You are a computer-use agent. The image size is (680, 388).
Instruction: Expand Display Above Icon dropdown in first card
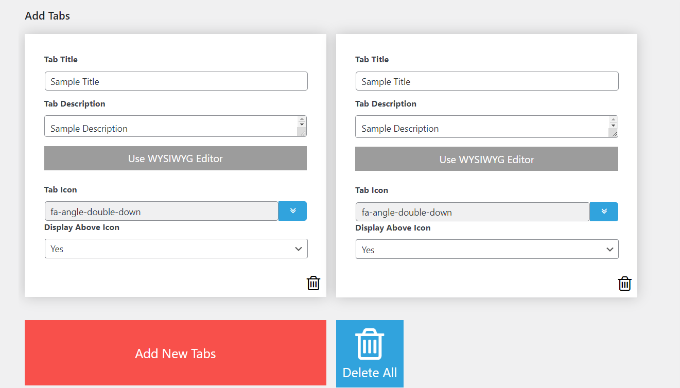coord(176,249)
